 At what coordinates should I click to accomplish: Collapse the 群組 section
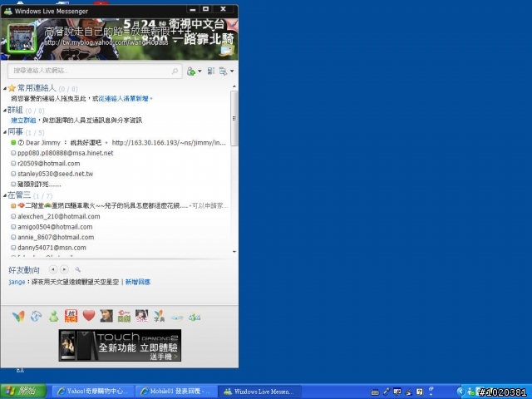click(x=5, y=111)
